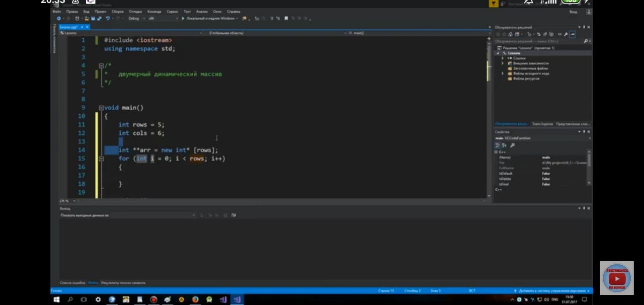Screen dimensions: 644x305
Task: Start the Локальный отладчик Windows debugger
Action: [208, 19]
